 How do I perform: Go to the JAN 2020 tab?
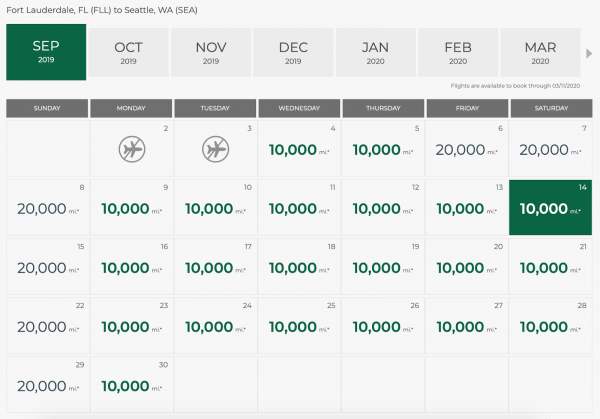375,53
